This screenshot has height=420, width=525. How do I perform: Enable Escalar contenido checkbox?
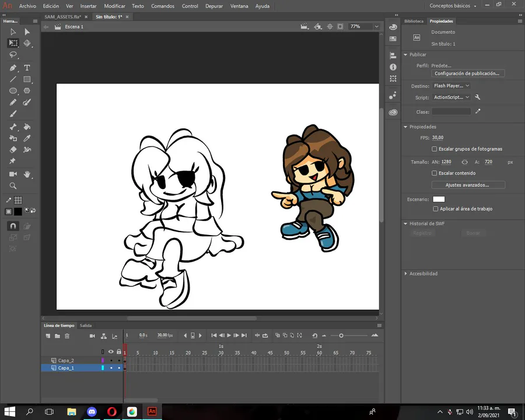click(434, 173)
